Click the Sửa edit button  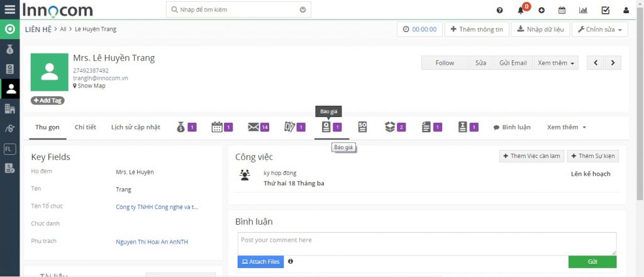point(481,63)
